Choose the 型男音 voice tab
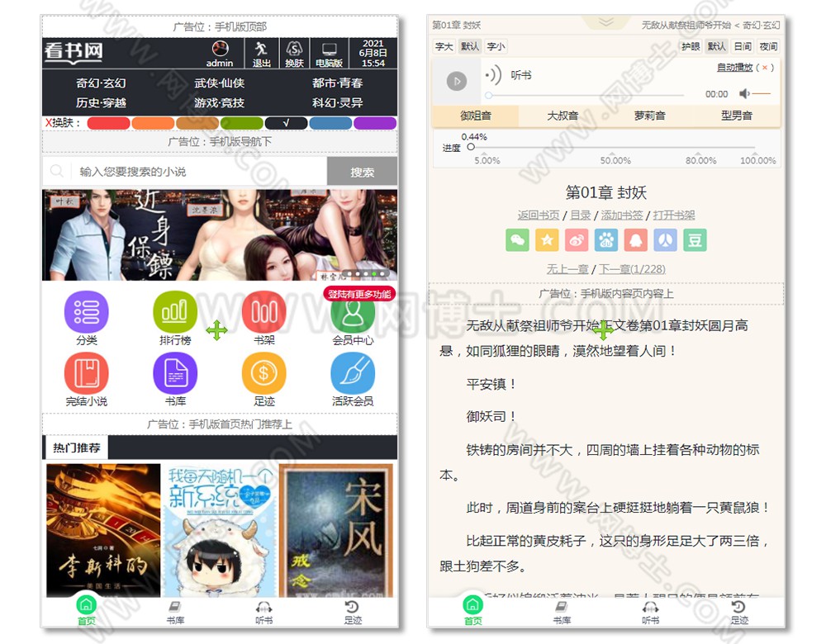The image size is (826, 644). (737, 116)
